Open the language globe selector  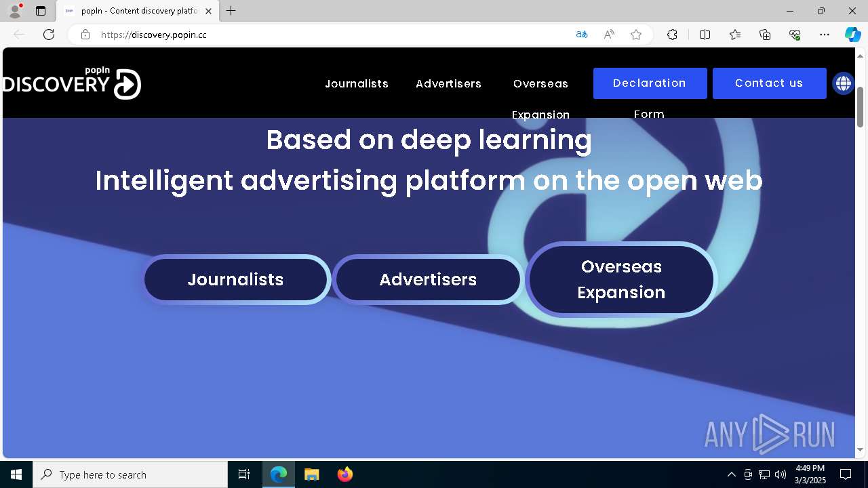click(x=843, y=83)
